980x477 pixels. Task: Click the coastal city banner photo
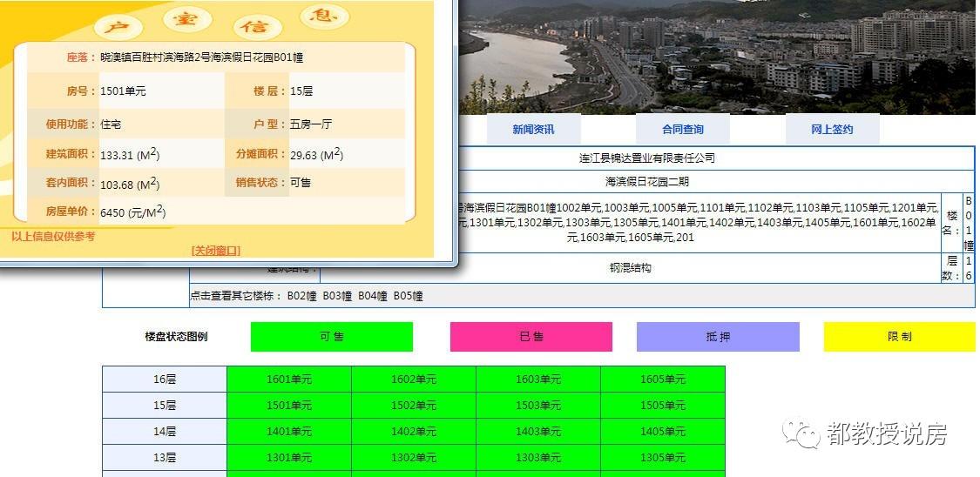click(x=719, y=57)
